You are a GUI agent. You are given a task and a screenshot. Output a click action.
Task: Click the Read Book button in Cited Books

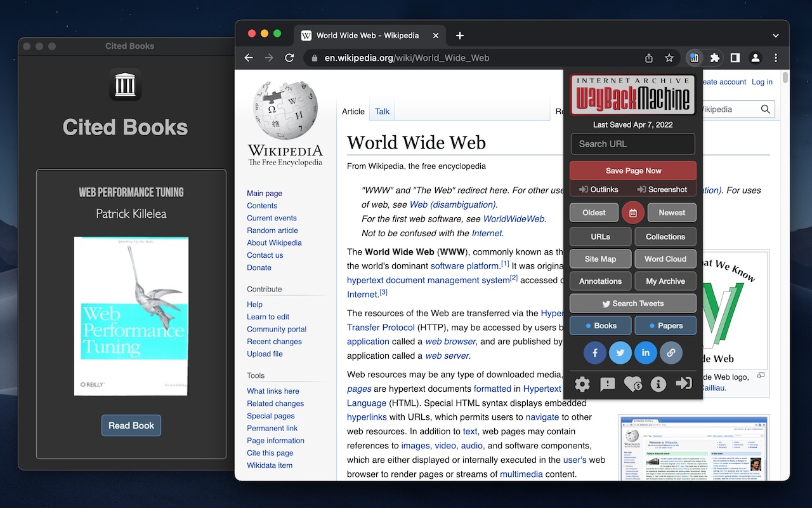tap(131, 425)
